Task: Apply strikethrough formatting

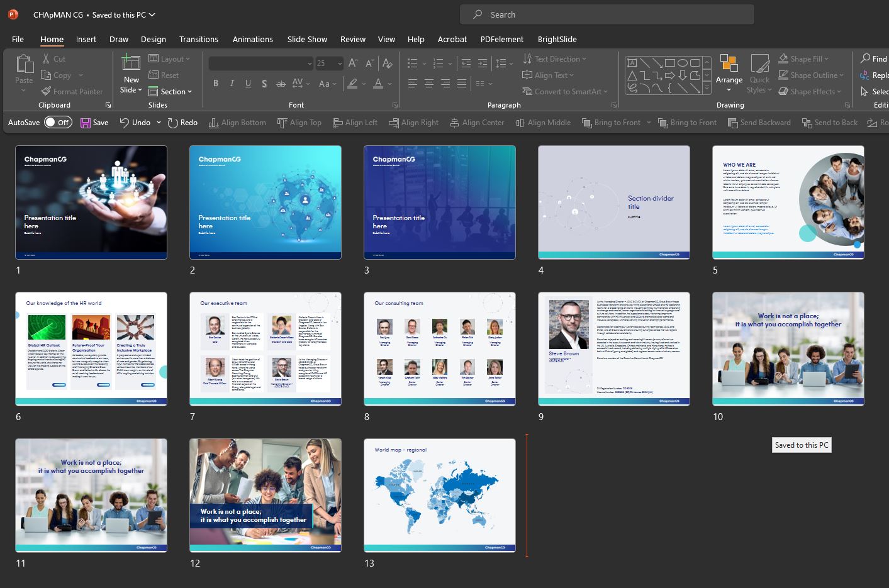Action: [281, 83]
